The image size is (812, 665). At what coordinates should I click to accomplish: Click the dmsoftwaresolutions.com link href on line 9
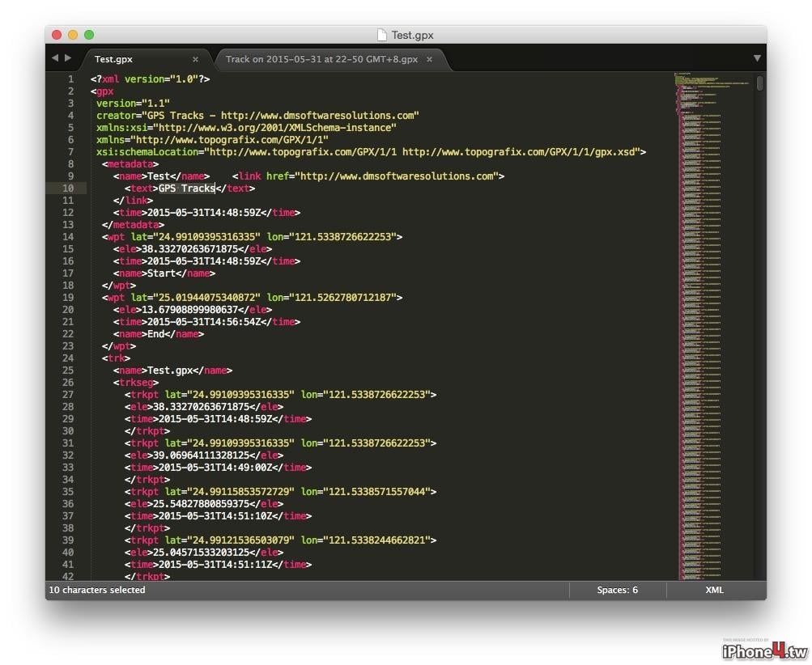[397, 176]
